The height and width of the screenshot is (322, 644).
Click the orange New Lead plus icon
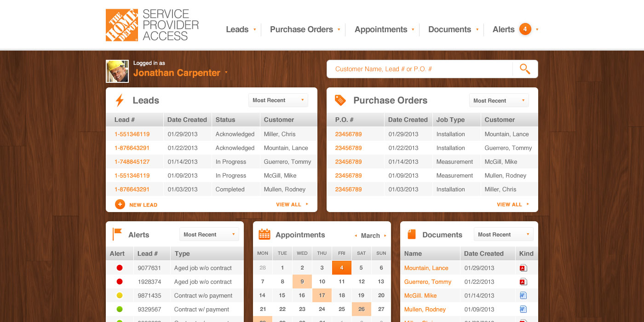click(x=120, y=204)
